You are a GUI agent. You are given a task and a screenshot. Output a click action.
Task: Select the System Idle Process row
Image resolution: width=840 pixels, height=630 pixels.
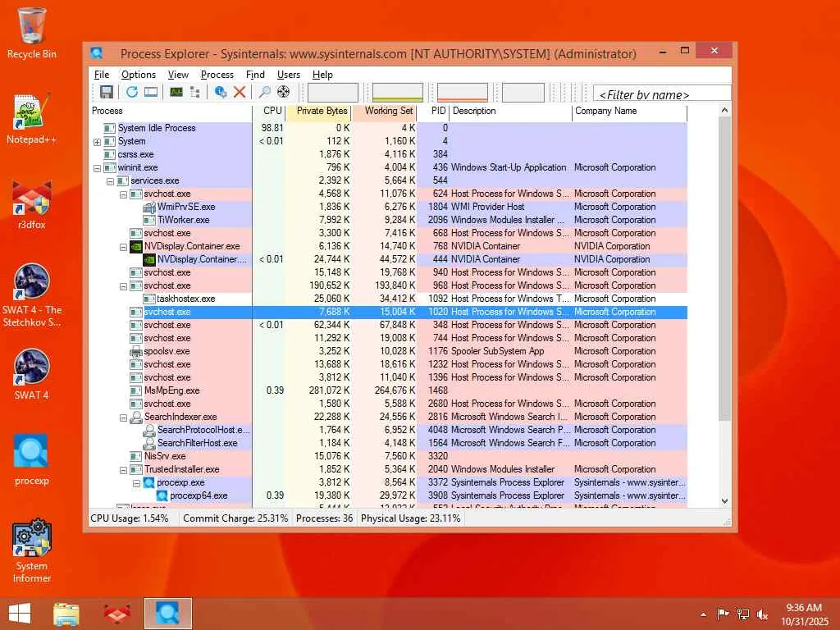pos(388,128)
